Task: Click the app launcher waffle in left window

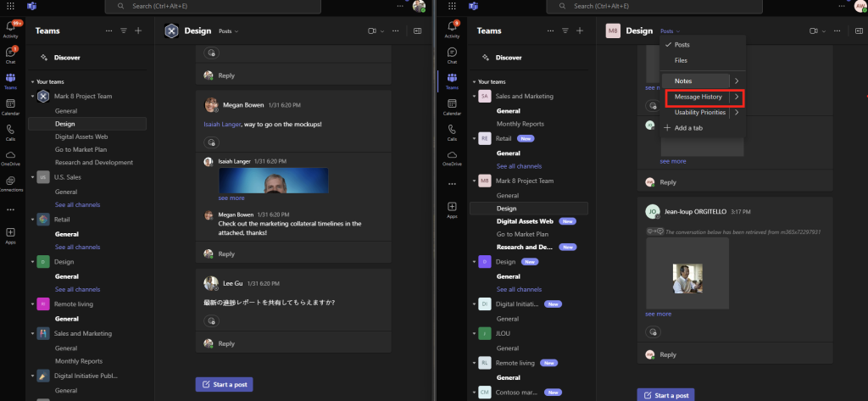Action: [10, 6]
